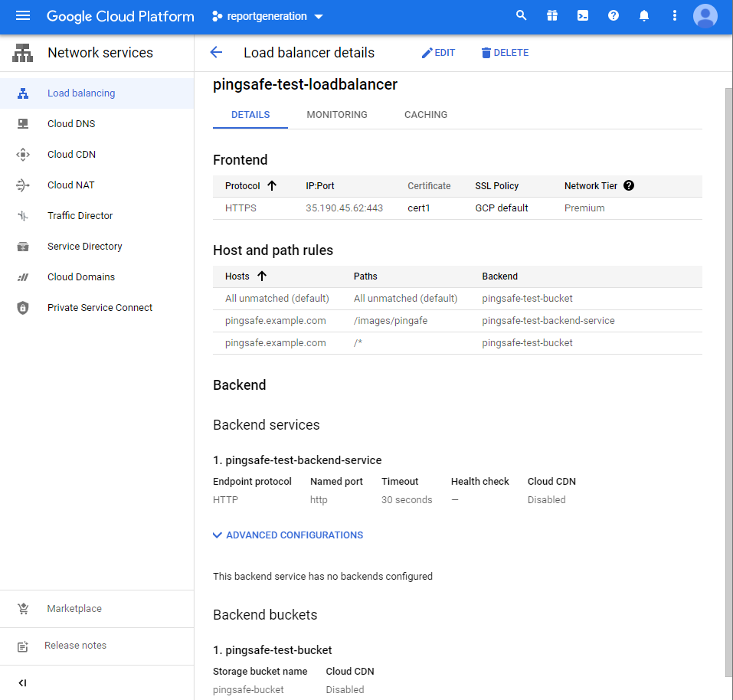Image resolution: width=733 pixels, height=700 pixels.
Task: Go back using the left arrow
Action: pos(216,53)
